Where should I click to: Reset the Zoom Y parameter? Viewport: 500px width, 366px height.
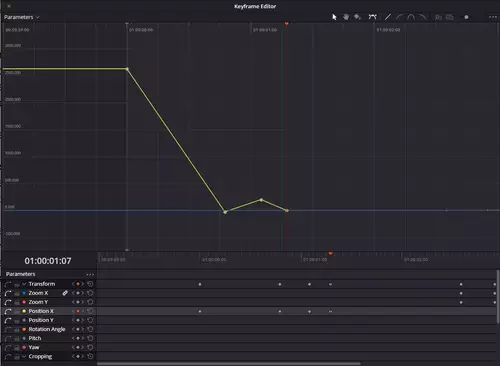90,302
